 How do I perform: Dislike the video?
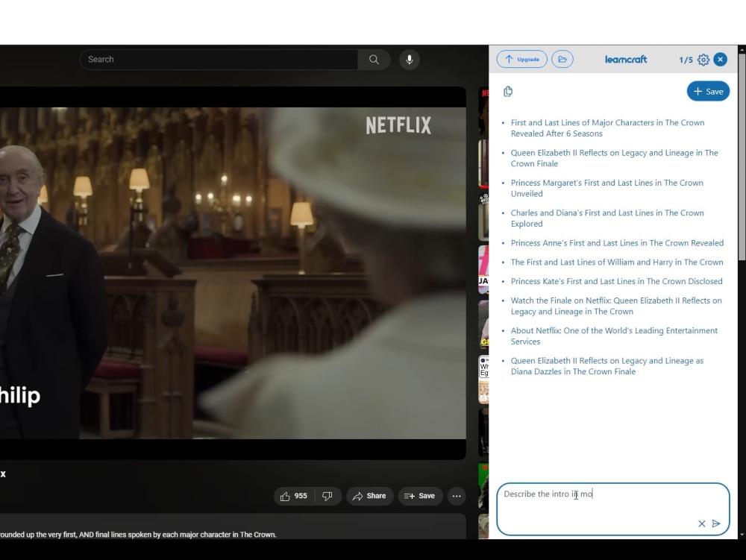coord(327,496)
